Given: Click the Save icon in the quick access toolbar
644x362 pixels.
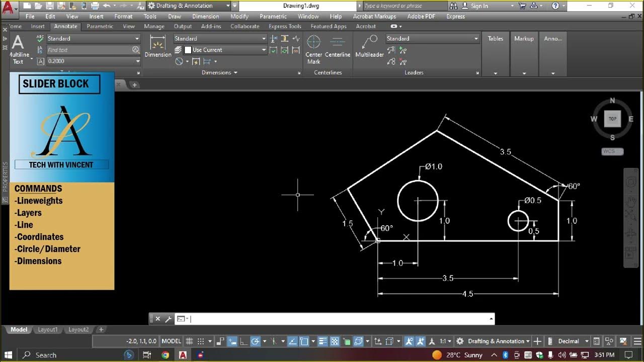Looking at the screenshot, I should pos(49,6).
